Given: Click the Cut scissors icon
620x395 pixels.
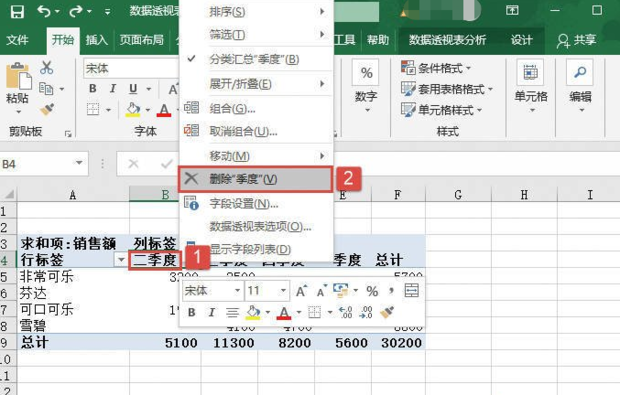Looking at the screenshot, I should tap(46, 68).
